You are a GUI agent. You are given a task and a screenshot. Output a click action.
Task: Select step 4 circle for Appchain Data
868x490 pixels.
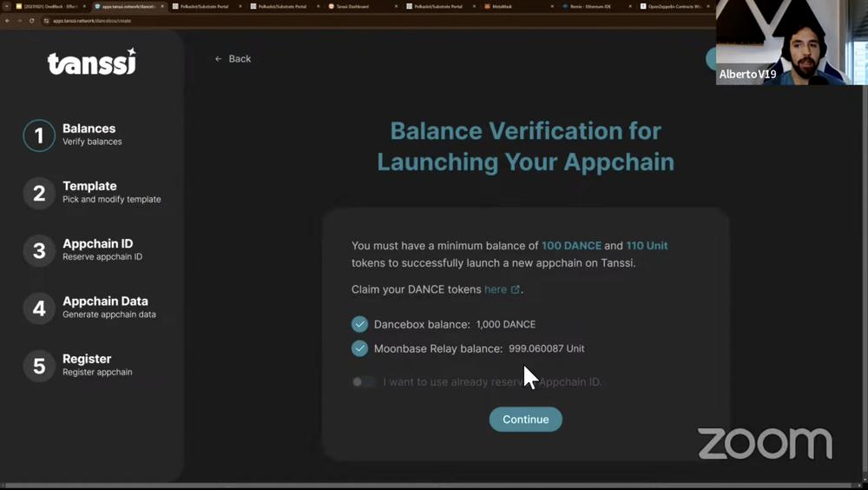(39, 308)
